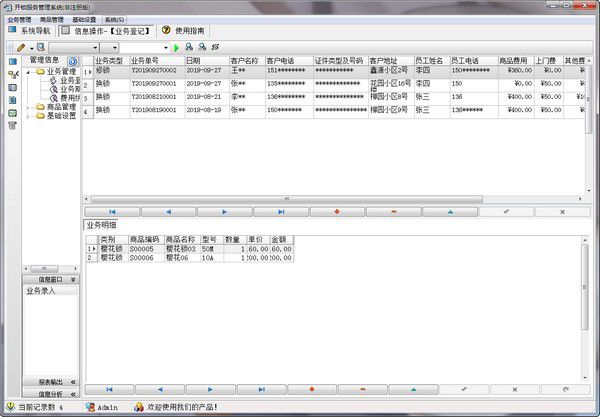Click the blue circular icon beside 管理信息
The width and height of the screenshot is (600, 417).
click(72, 61)
